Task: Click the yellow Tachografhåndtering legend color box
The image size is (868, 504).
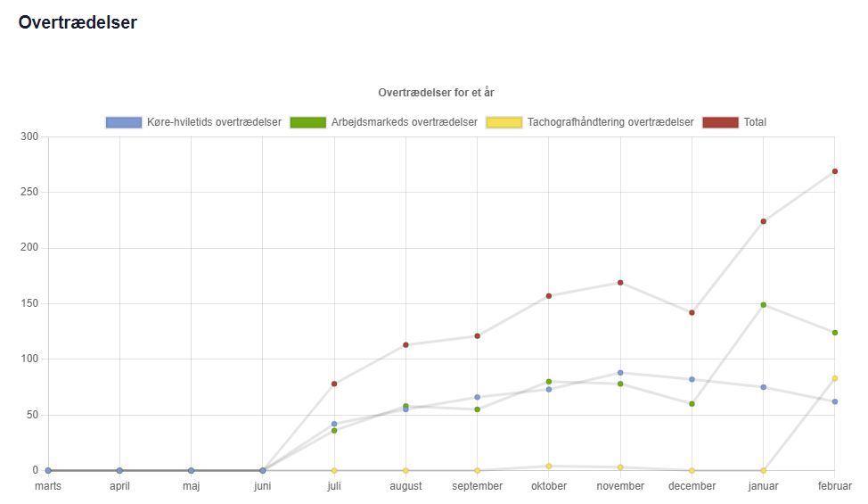Action: [x=504, y=122]
